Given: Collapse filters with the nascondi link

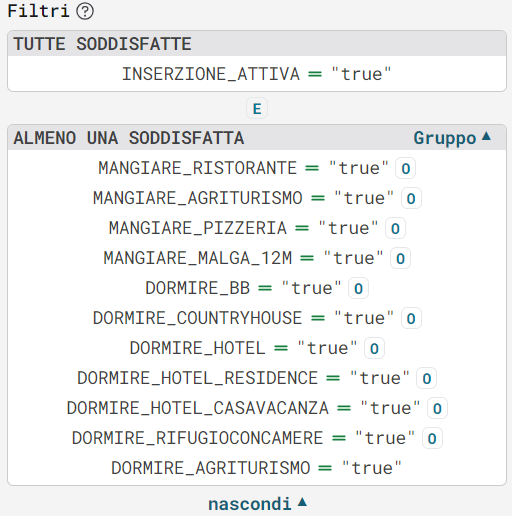Looking at the screenshot, I should point(257,503).
